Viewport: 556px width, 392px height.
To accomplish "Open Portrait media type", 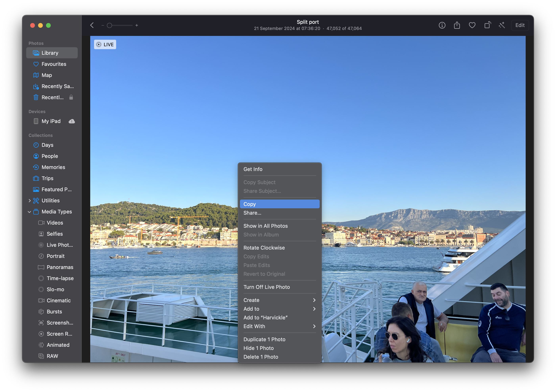I will coord(52,256).
